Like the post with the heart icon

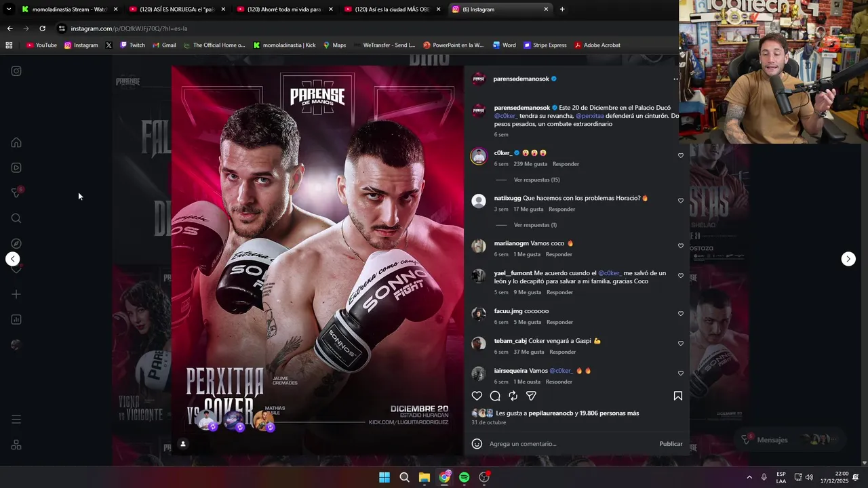pos(477,396)
